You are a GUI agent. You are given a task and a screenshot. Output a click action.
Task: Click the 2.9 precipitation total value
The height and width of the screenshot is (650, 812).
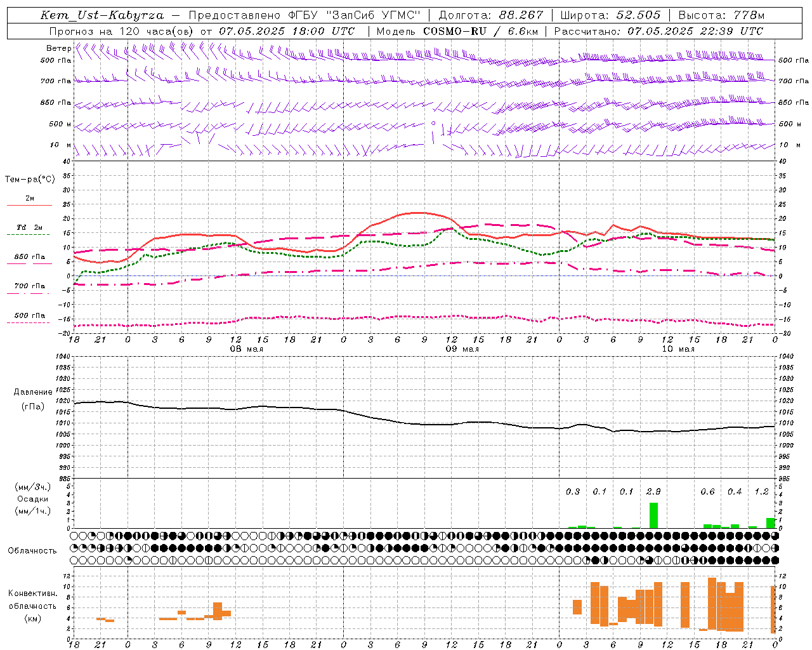(x=653, y=491)
